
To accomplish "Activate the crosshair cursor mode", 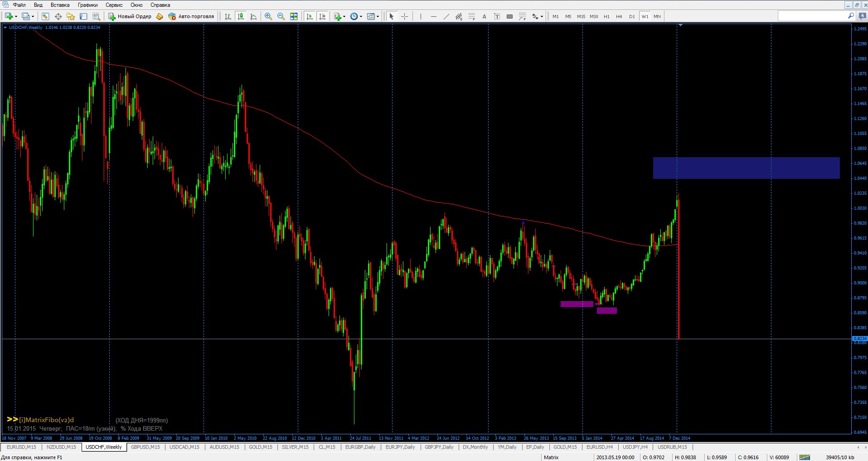I will click(405, 16).
